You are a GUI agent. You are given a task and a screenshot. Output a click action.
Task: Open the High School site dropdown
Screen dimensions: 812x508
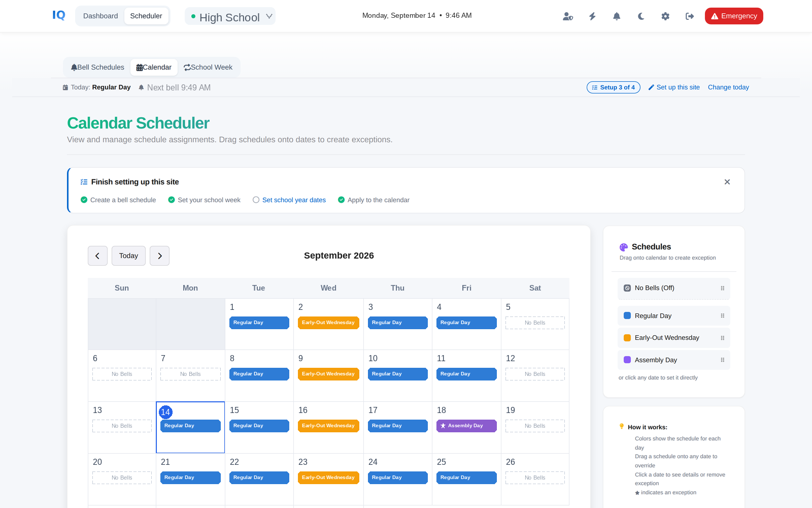(x=230, y=16)
